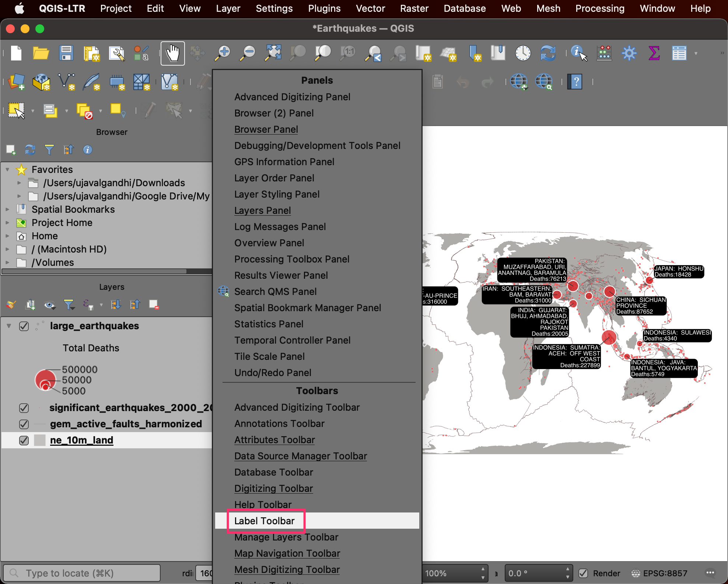This screenshot has width=728, height=584.
Task: Expand the / (Macintosh HD) node
Action: tap(7, 249)
